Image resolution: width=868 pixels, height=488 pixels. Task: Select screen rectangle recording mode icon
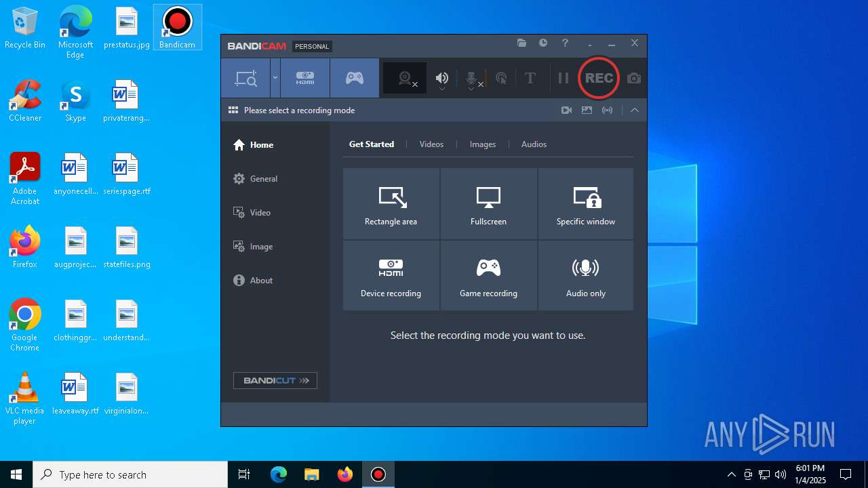[x=245, y=78]
